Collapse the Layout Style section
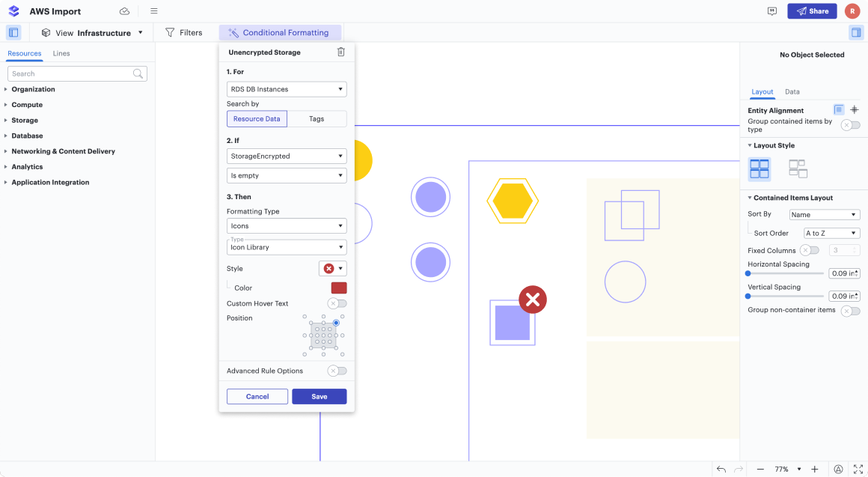This screenshot has height=477, width=868. tap(750, 146)
